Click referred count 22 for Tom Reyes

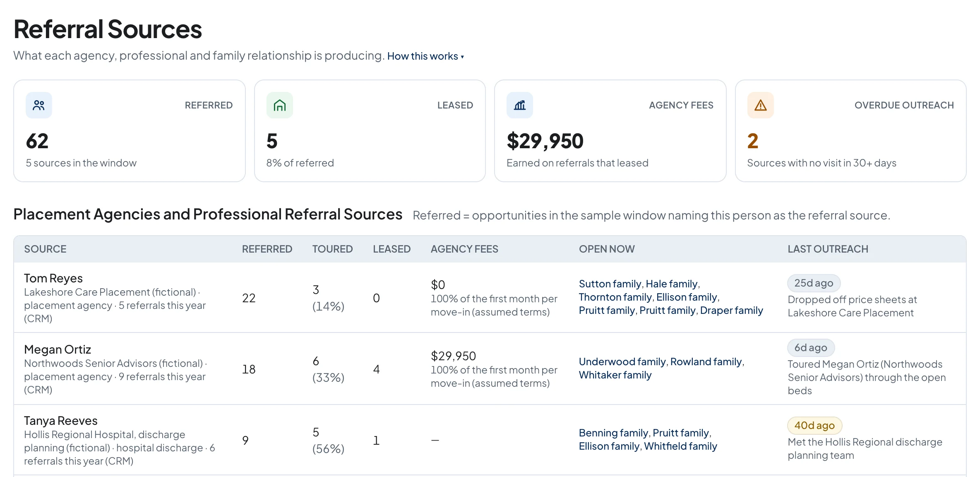coord(249,298)
